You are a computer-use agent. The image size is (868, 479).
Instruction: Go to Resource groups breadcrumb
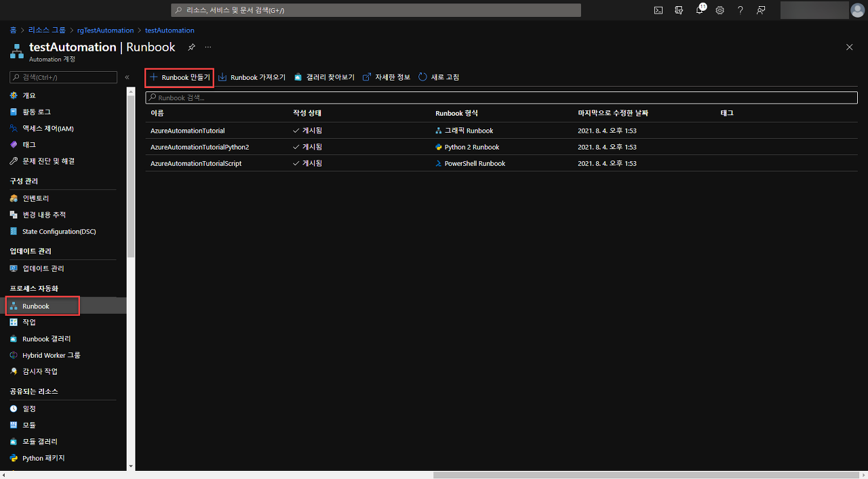(47, 30)
